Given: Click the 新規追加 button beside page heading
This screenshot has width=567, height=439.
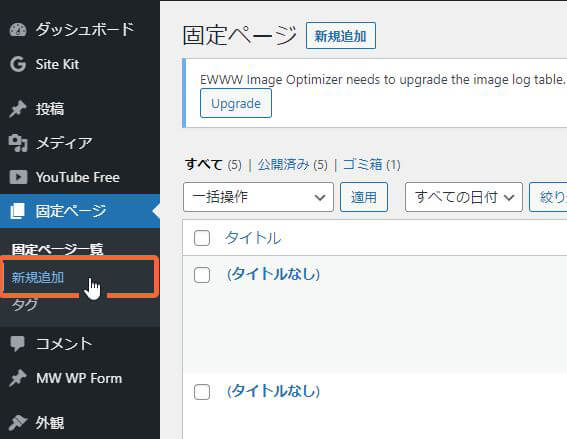Looking at the screenshot, I should [x=341, y=36].
